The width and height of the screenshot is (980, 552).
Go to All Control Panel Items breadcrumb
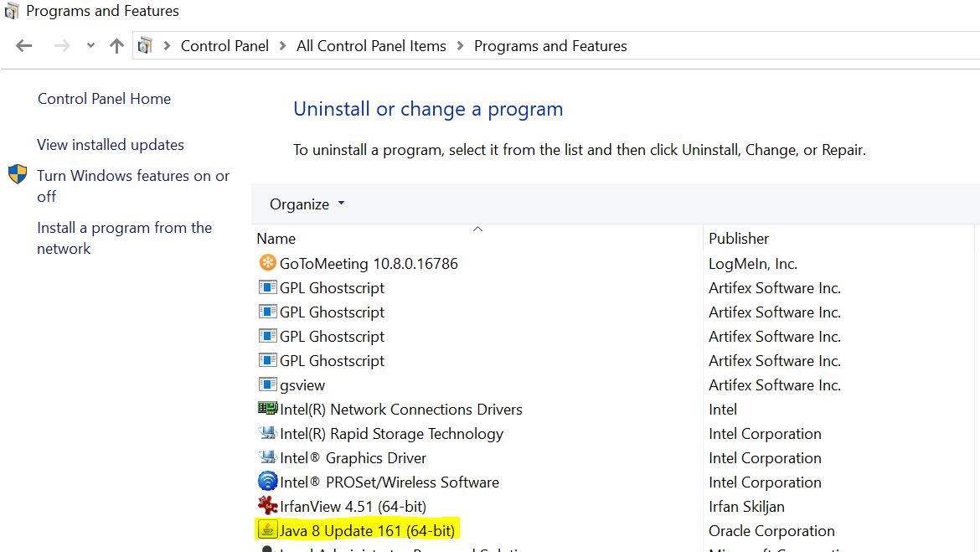click(x=371, y=45)
